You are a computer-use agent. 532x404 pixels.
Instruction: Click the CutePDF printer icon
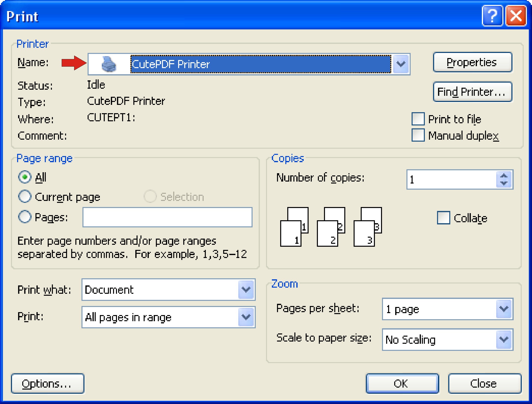click(x=109, y=64)
